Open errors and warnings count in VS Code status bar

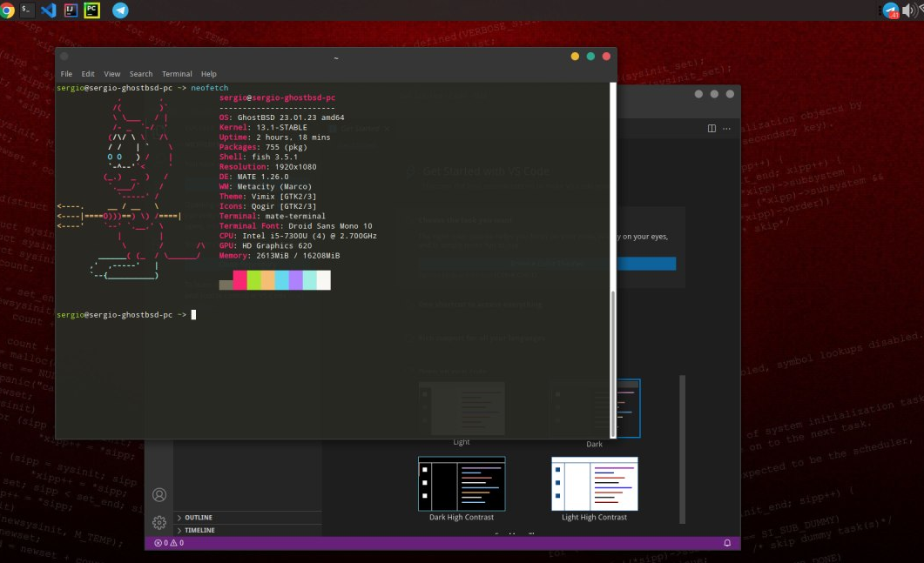coord(169,543)
